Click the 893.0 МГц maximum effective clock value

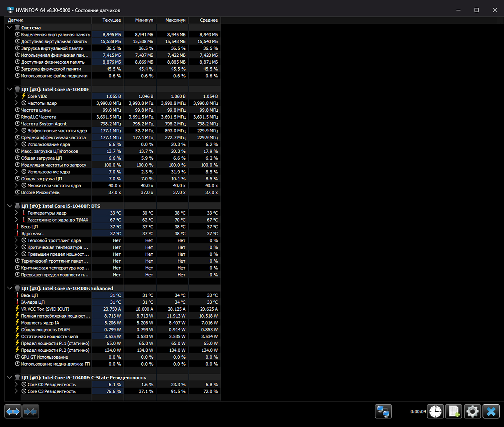tap(175, 131)
